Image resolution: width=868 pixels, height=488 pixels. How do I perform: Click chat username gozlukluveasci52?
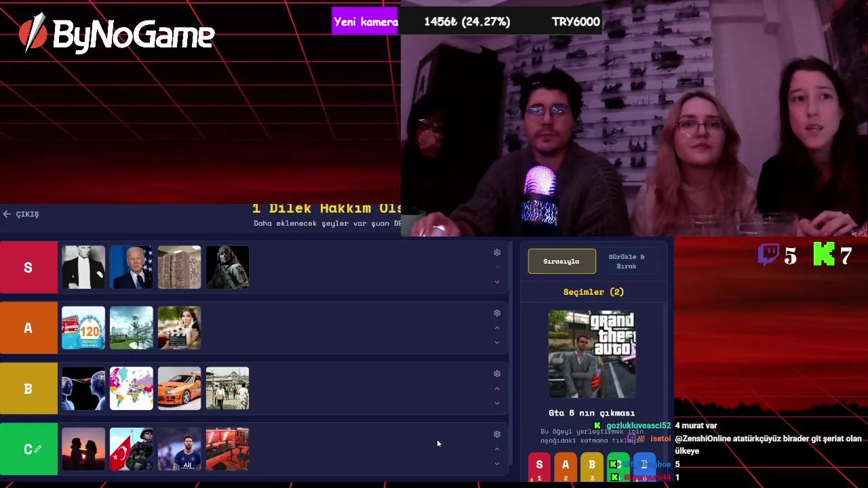click(639, 426)
